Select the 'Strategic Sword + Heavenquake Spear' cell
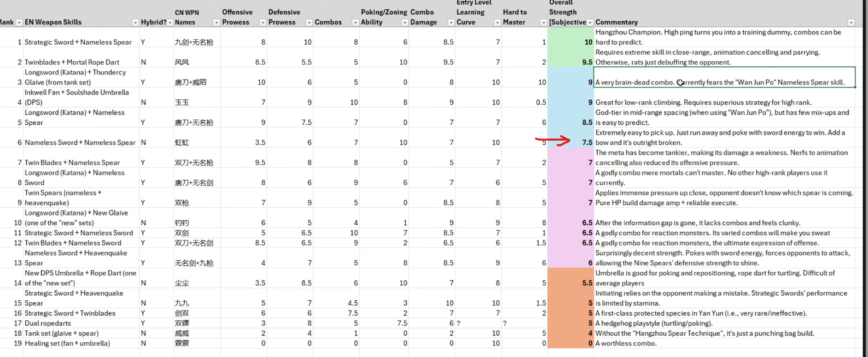 coord(81,298)
